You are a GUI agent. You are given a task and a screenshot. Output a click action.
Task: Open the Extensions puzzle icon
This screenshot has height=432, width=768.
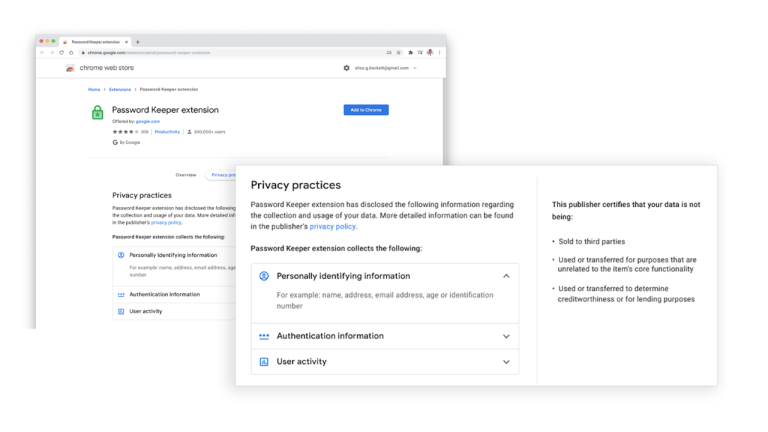pyautogui.click(x=410, y=52)
